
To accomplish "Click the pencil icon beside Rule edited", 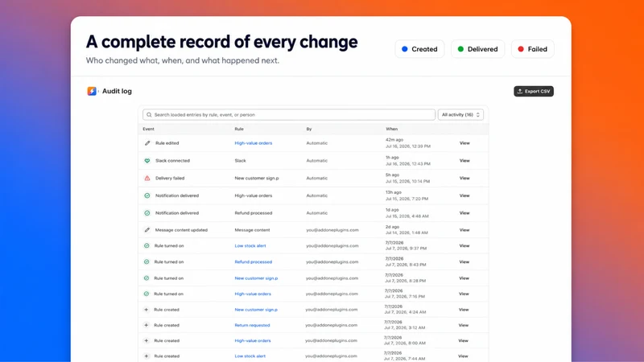I will pyautogui.click(x=147, y=143).
